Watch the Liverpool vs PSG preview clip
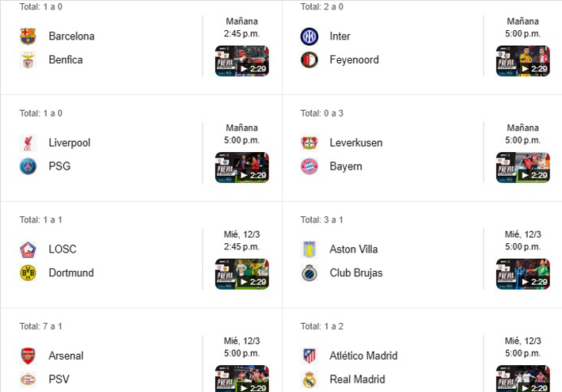Image resolution: width=562 pixels, height=392 pixels. tap(241, 168)
